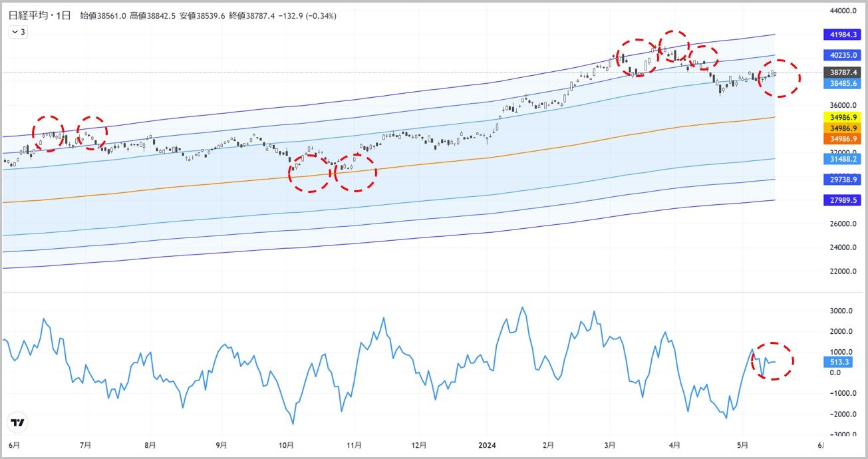
Task: Click the 10月 label on the time axis
Action: [x=287, y=445]
